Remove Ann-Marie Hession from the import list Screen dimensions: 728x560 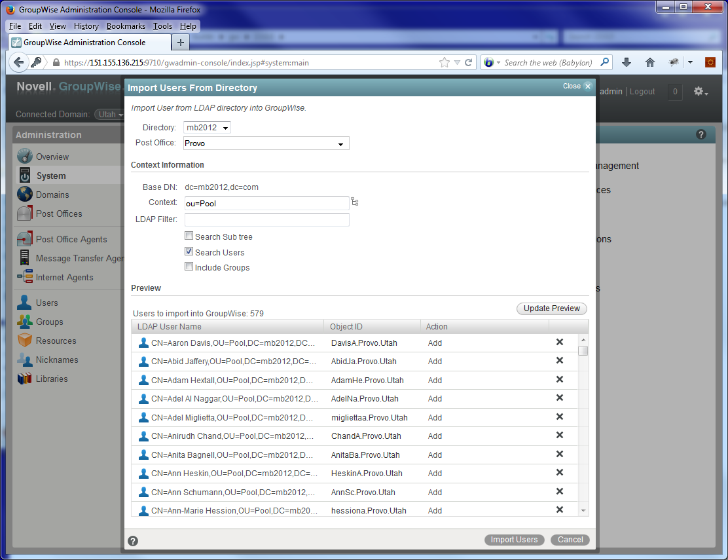point(560,510)
